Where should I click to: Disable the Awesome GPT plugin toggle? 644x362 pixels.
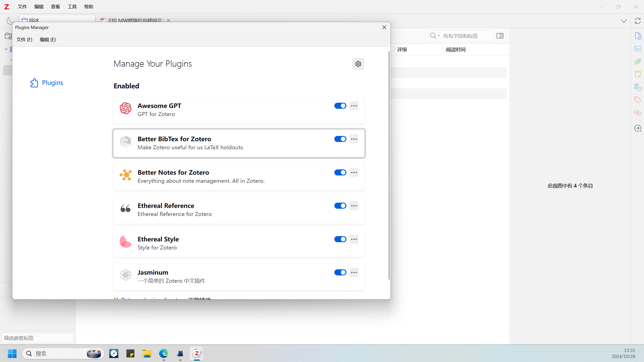pyautogui.click(x=340, y=106)
